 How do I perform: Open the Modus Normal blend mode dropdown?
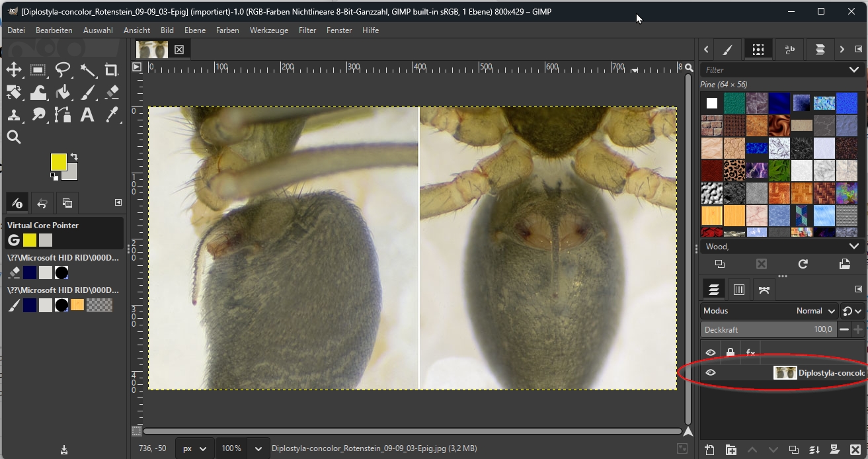click(816, 311)
